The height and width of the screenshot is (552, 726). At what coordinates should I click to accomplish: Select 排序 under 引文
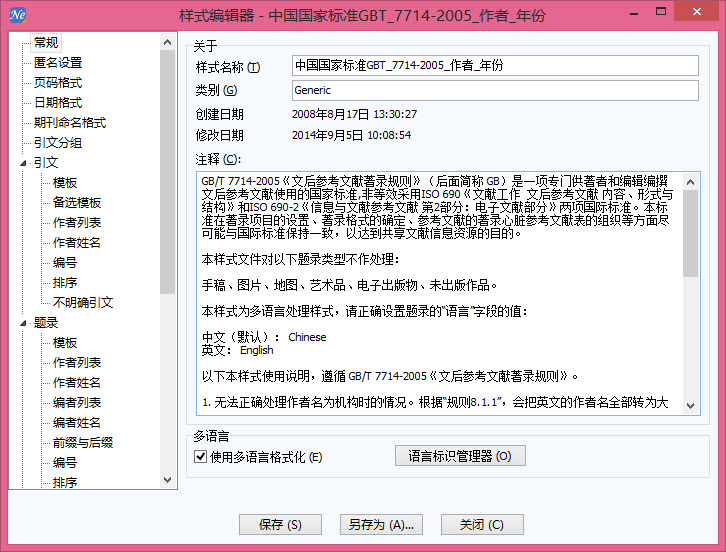pyautogui.click(x=65, y=282)
